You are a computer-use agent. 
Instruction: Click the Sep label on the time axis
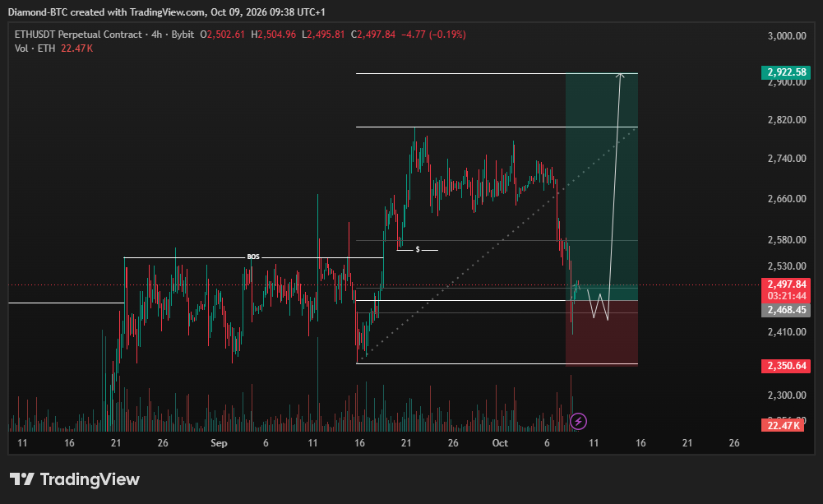coord(219,443)
